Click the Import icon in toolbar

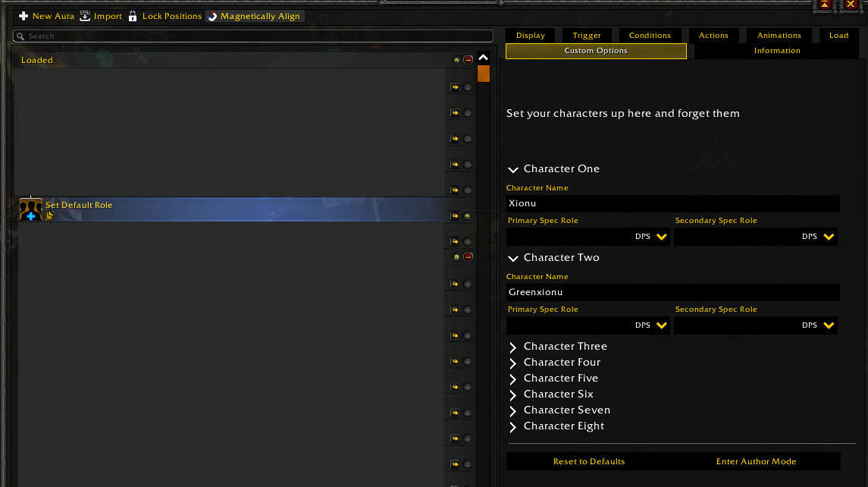86,16
